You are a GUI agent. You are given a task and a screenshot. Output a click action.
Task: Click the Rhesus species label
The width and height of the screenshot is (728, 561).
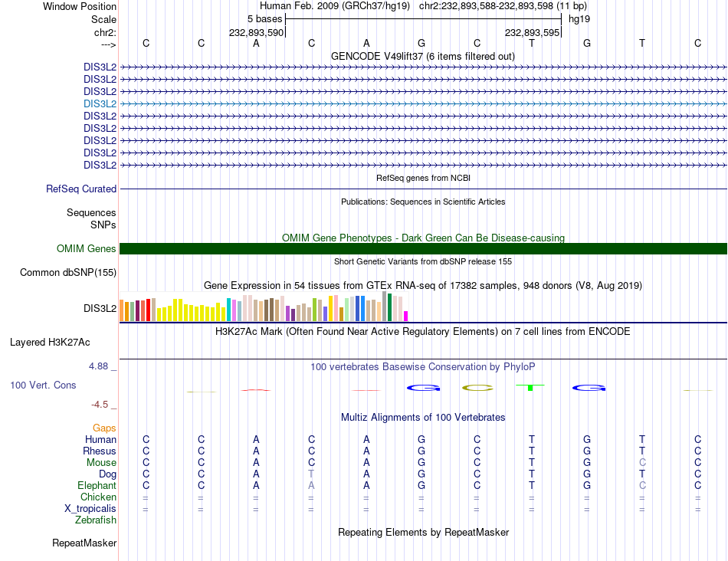pyautogui.click(x=100, y=451)
